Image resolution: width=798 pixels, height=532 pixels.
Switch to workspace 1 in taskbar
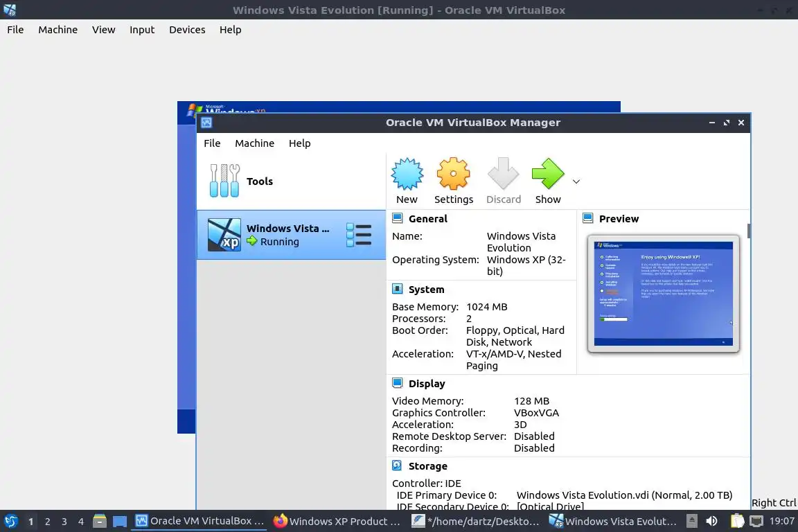[31, 522]
